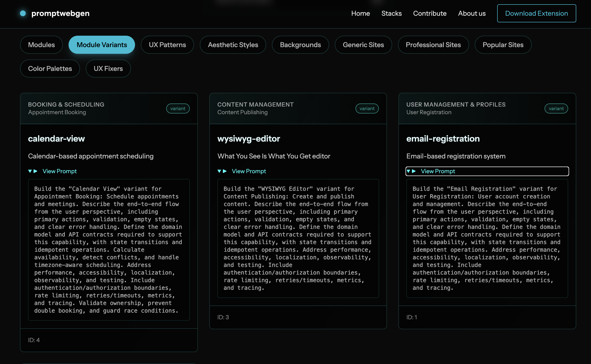Click the wysiwyg-editor card title
The width and height of the screenshot is (591, 364).
point(249,139)
